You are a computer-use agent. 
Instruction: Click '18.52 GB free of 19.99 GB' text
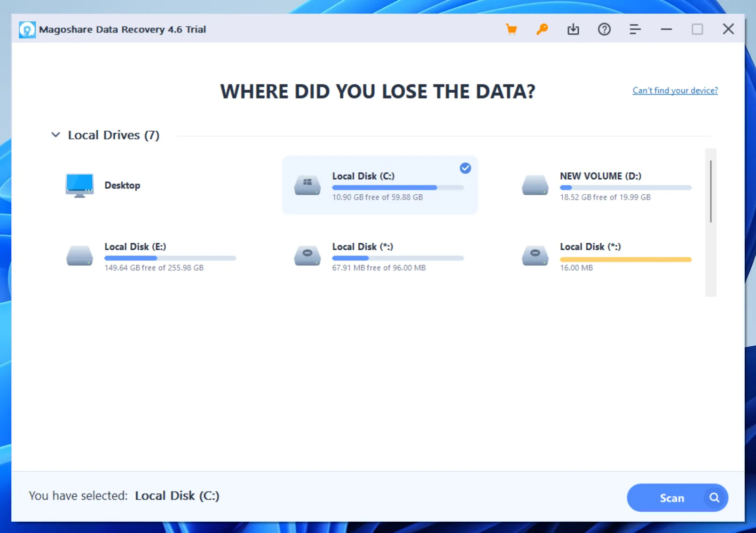tap(605, 197)
